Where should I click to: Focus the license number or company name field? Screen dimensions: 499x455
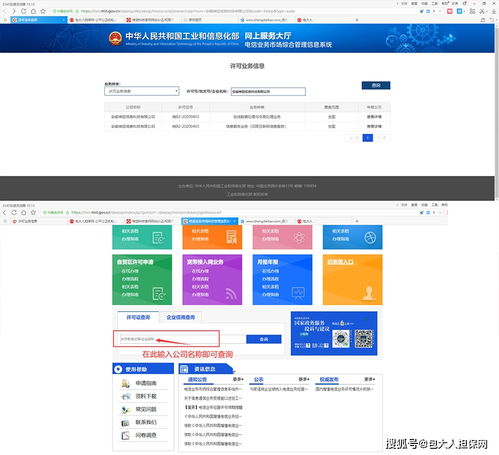268,91
